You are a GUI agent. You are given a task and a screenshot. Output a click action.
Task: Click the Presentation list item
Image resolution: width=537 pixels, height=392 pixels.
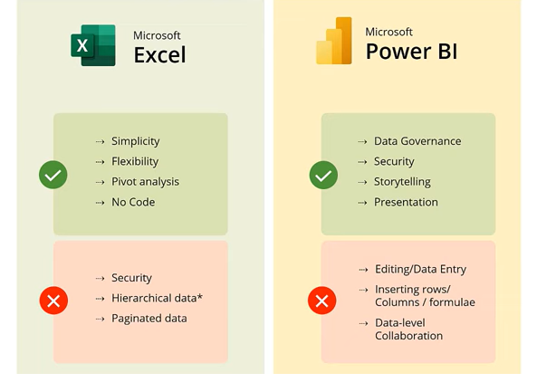(406, 202)
